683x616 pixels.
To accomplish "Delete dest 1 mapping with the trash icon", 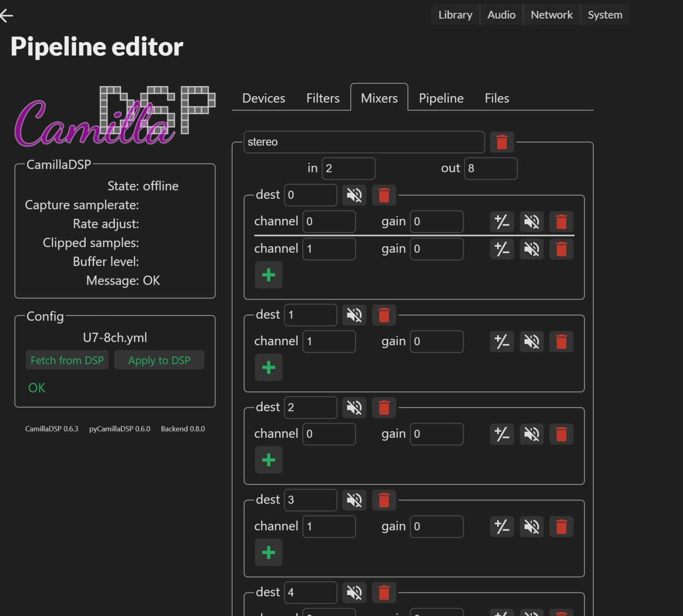I will click(384, 315).
